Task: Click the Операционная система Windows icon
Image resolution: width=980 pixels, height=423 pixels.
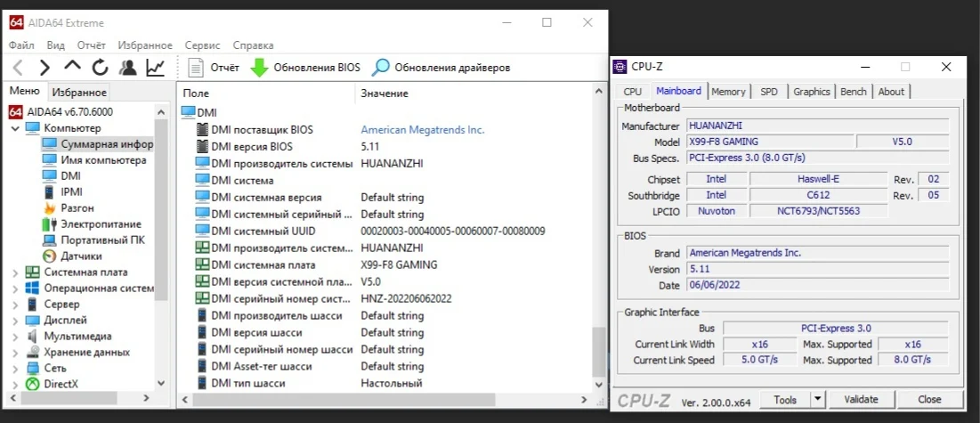Action: point(33,288)
